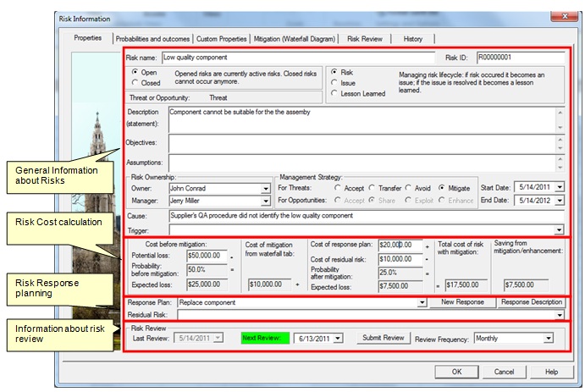Click the Potential loss field

(207, 256)
